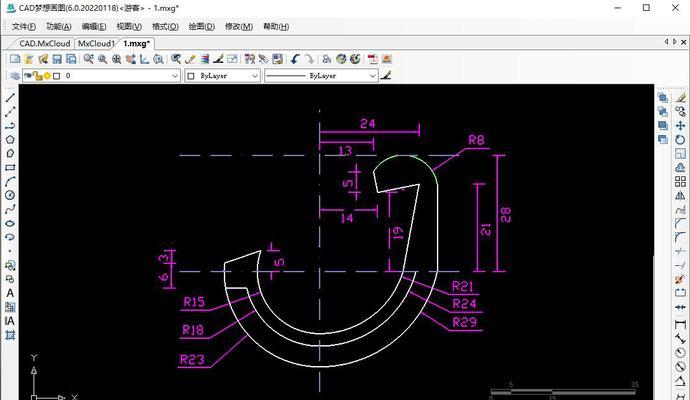The height and width of the screenshot is (400, 690).
Task: Open the 帮助(H) menu
Action: click(276, 26)
